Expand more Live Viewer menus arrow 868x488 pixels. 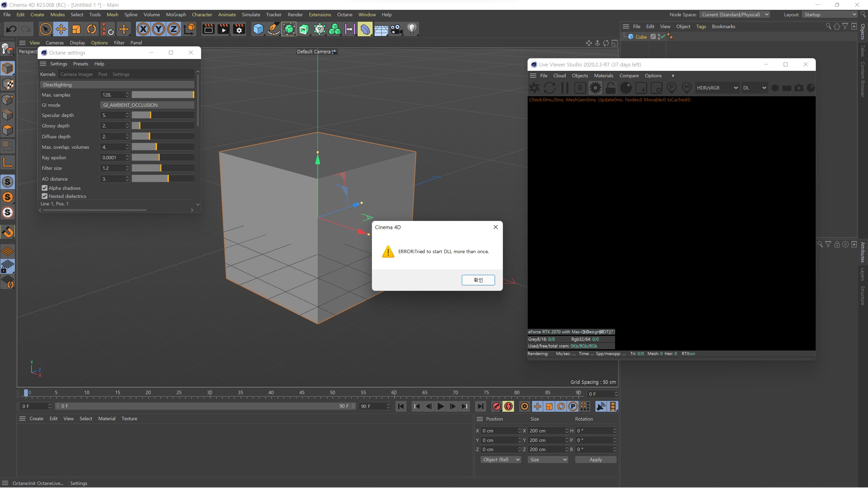673,76
